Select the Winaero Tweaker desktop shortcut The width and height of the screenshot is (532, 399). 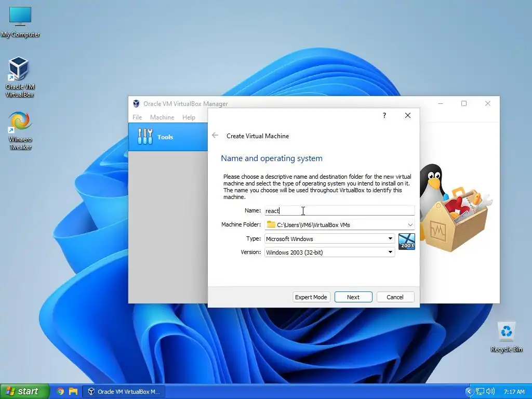20,130
